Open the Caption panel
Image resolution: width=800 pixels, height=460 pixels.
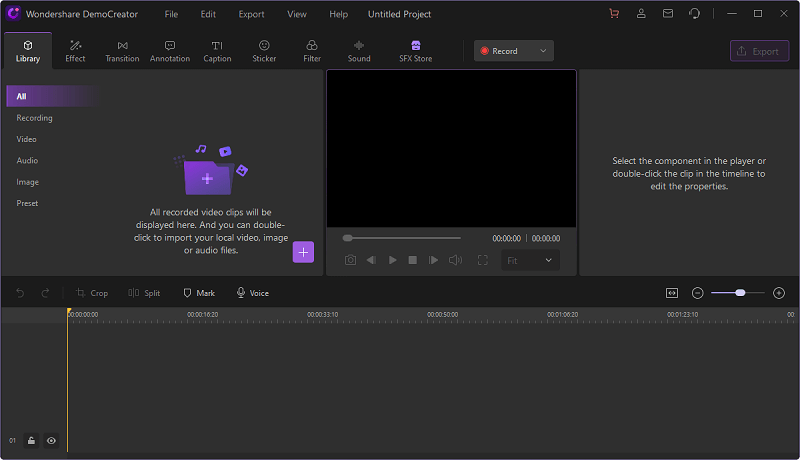(217, 51)
